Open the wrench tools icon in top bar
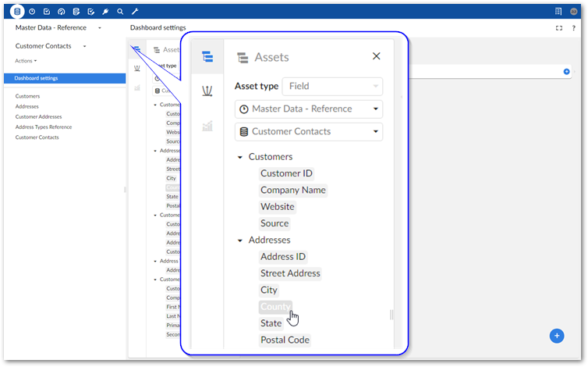Viewport: 588px width, 367px height. click(x=135, y=12)
